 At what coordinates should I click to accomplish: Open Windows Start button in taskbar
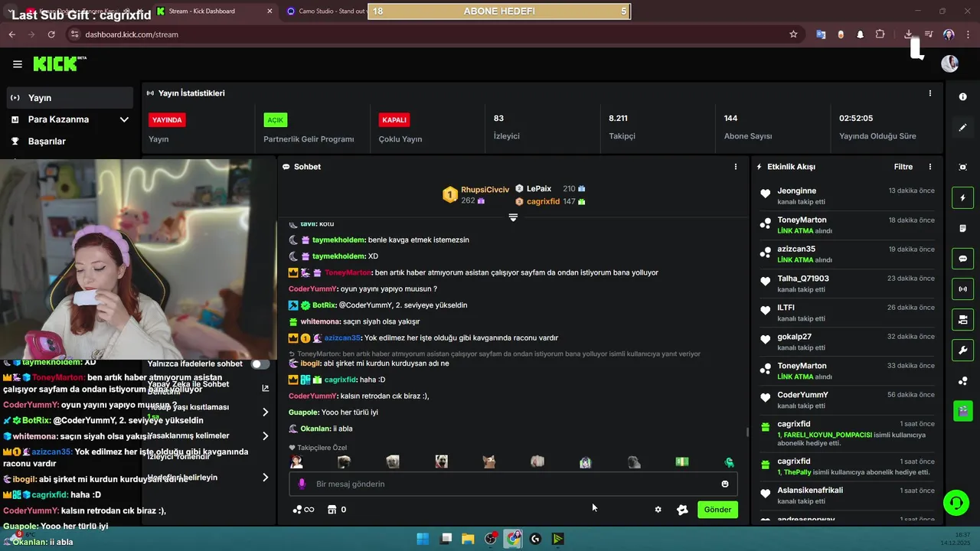click(x=423, y=539)
